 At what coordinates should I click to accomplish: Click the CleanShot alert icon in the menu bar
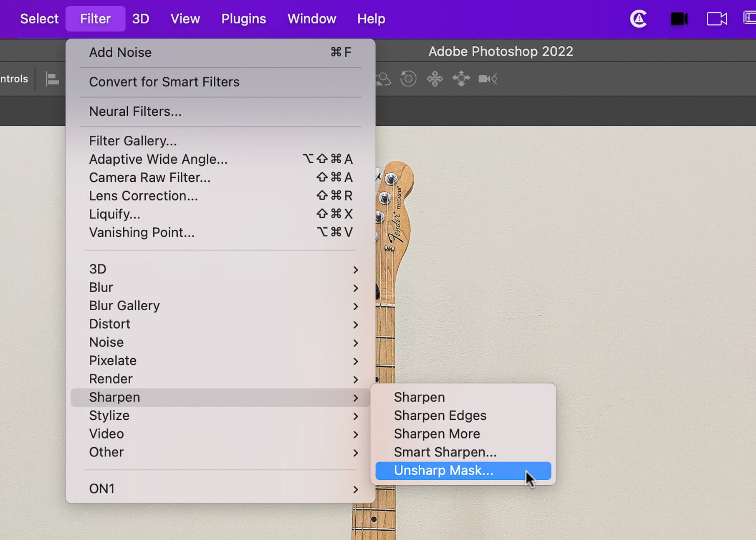[638, 19]
